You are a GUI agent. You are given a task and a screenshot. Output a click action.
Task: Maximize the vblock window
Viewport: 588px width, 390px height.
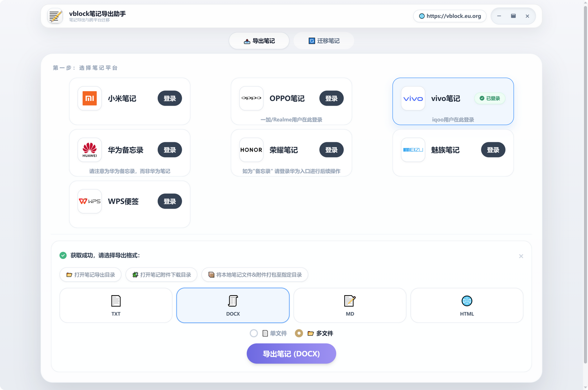pyautogui.click(x=513, y=16)
